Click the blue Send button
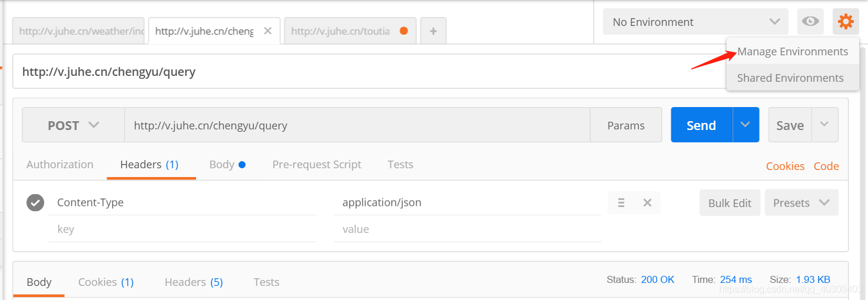The image size is (868, 300). click(x=701, y=125)
